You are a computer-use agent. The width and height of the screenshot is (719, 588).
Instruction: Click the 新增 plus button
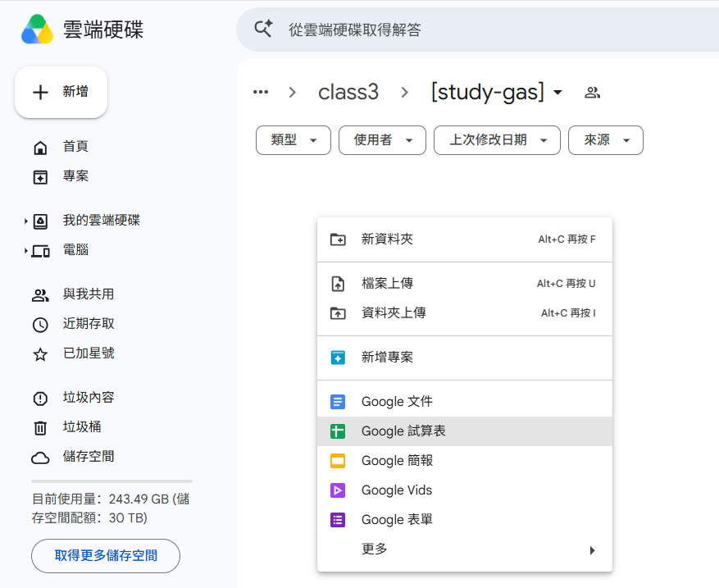[x=61, y=92]
